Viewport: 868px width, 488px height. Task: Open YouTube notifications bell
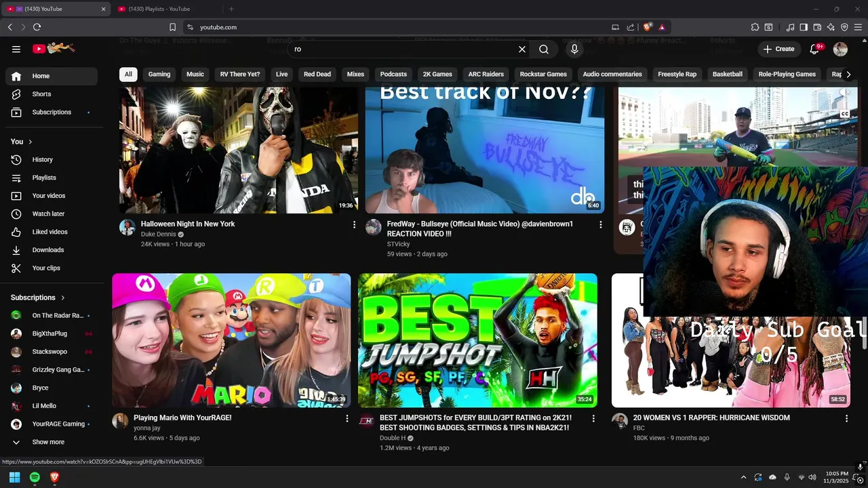tap(815, 49)
